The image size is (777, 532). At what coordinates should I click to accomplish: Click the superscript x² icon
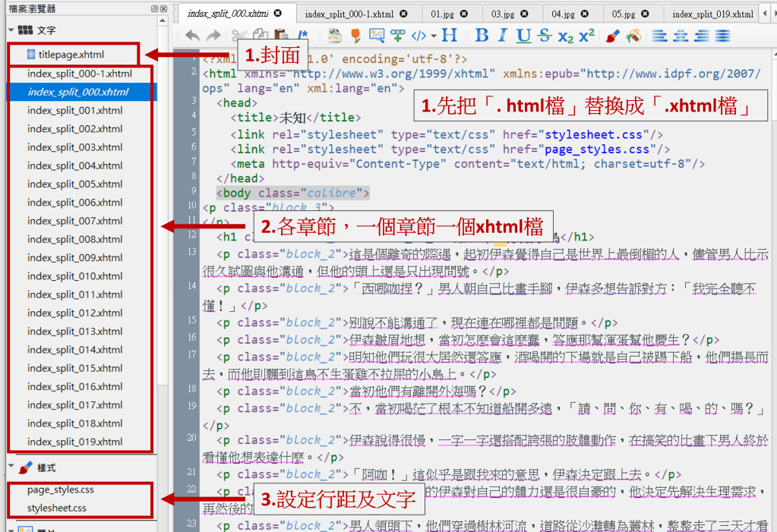point(586,36)
